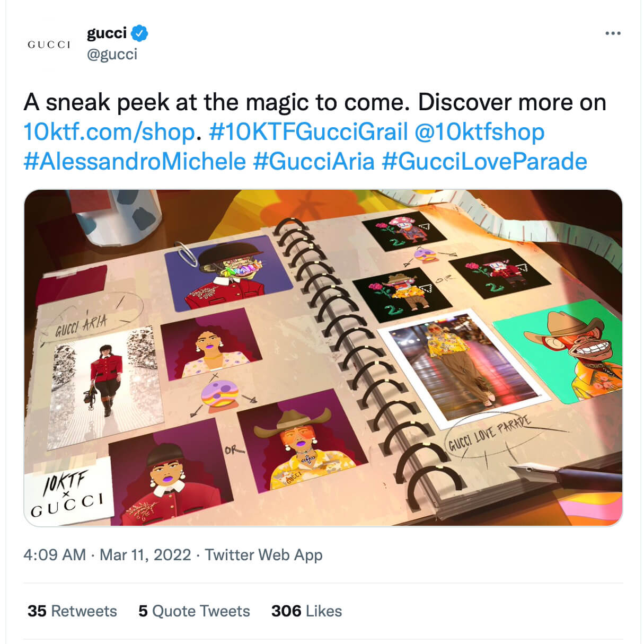Image resolution: width=644 pixels, height=644 pixels.
Task: Open the attached scrapbook image
Action: pyautogui.click(x=323, y=357)
